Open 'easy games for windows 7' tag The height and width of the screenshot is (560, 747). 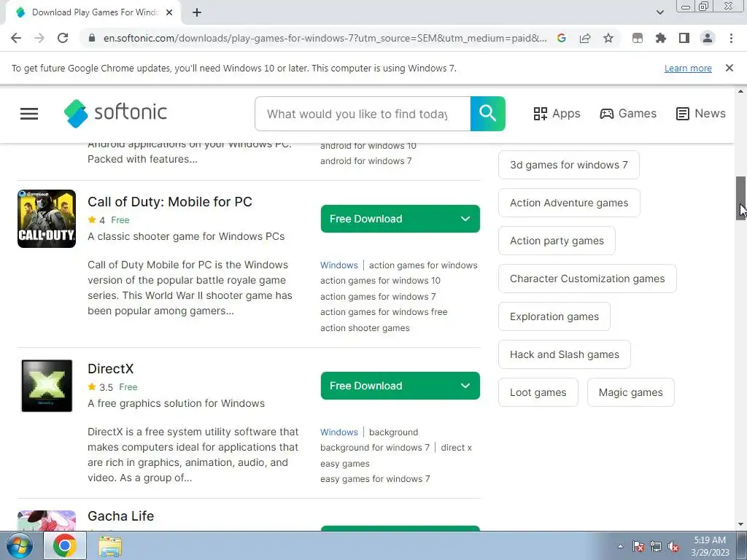(x=375, y=478)
